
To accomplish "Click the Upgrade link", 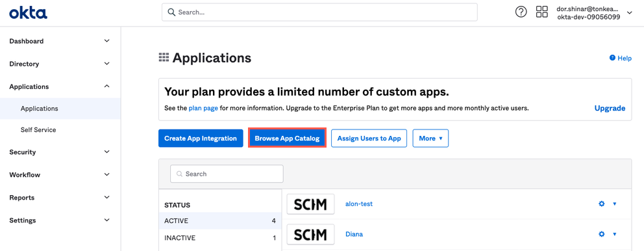I will (x=610, y=108).
